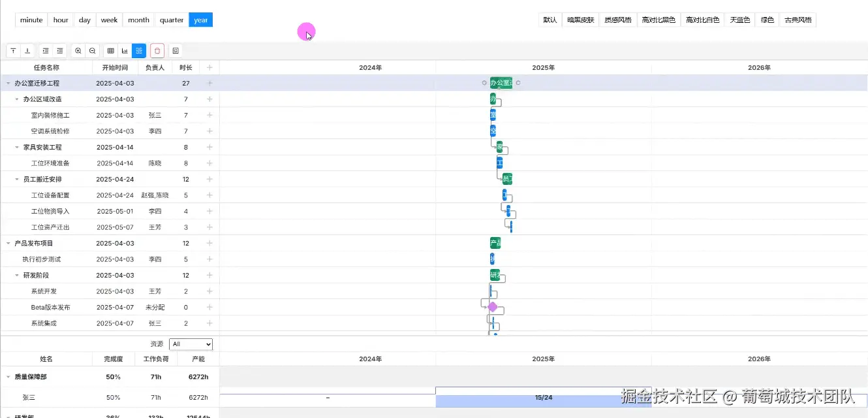Select the year timescale tab
Screen dimensions: 868x418
tap(201, 20)
